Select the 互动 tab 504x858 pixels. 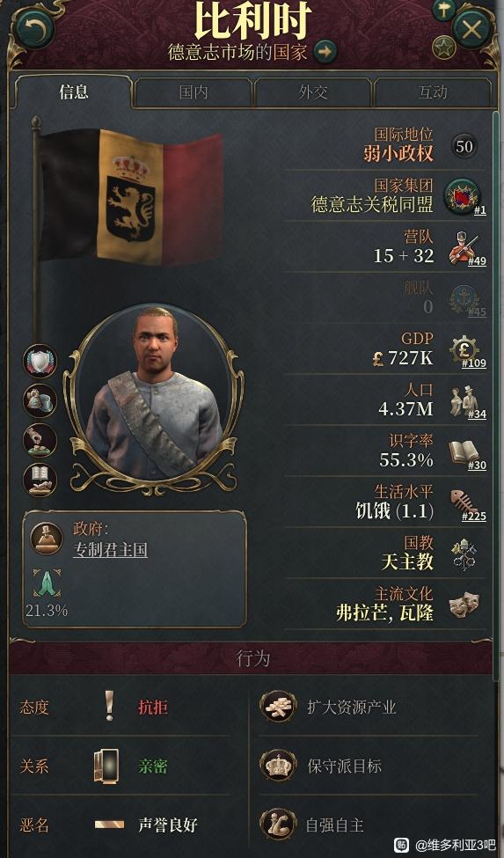pos(433,92)
